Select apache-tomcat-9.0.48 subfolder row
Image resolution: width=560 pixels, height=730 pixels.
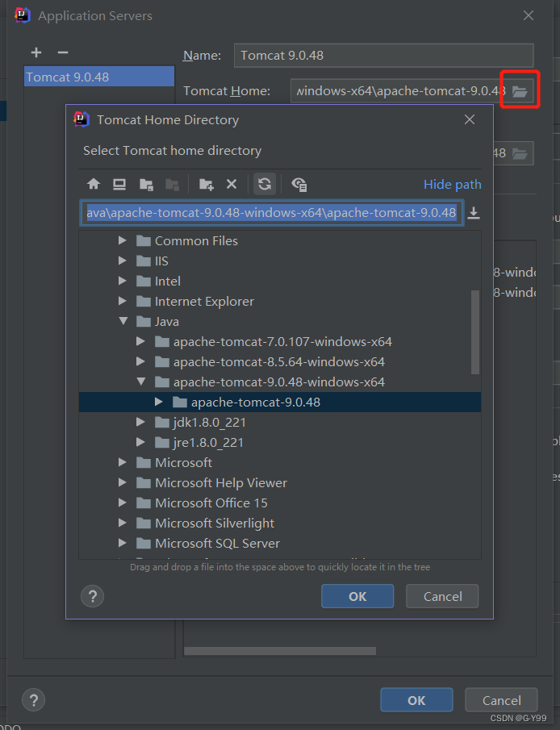click(x=280, y=402)
